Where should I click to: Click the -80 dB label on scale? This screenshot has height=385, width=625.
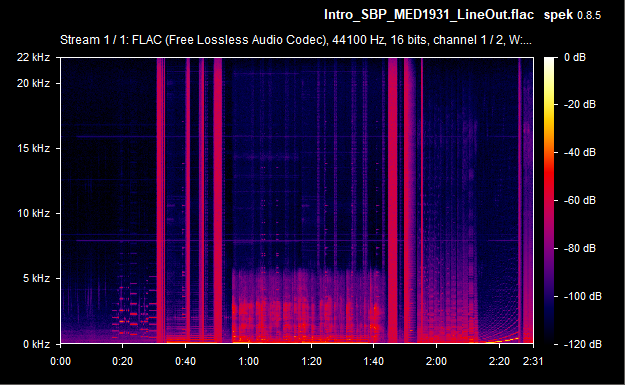580,248
